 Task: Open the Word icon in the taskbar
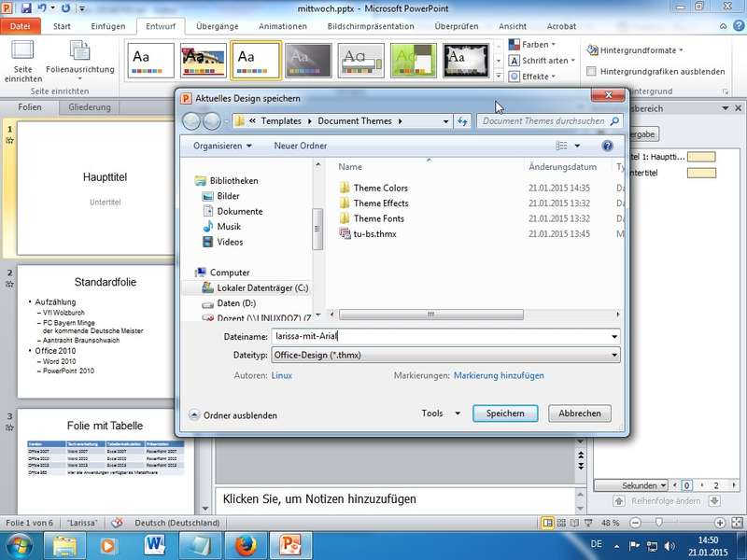click(x=153, y=544)
